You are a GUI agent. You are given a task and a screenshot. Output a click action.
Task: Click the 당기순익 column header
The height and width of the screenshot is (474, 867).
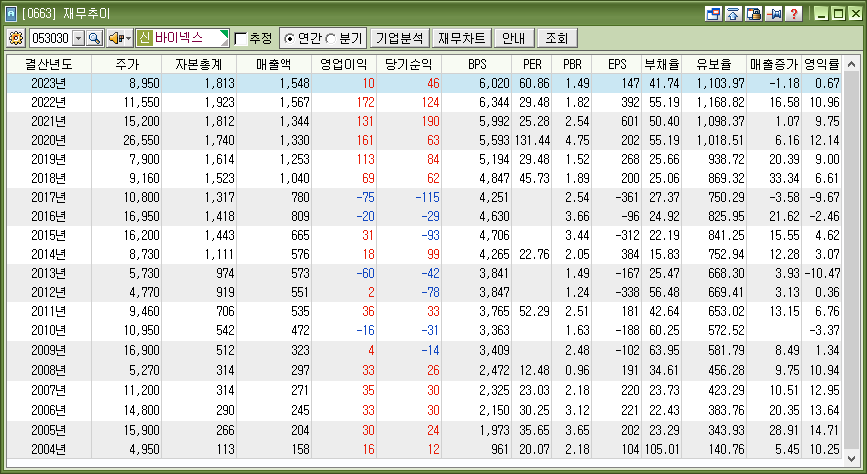click(409, 64)
